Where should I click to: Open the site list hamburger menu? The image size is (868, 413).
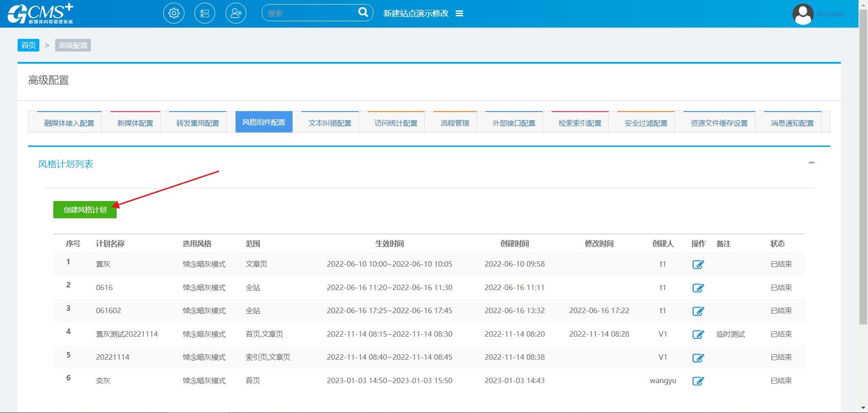tap(459, 14)
